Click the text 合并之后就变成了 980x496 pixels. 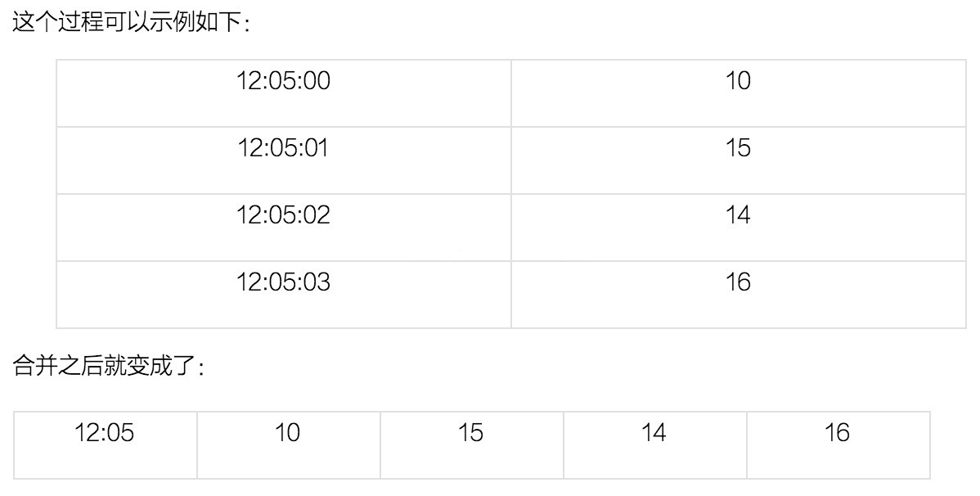[104, 367]
